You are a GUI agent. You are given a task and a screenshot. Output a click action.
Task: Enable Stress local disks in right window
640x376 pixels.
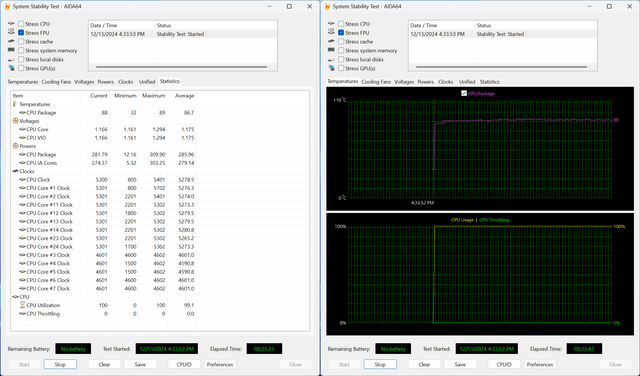341,60
